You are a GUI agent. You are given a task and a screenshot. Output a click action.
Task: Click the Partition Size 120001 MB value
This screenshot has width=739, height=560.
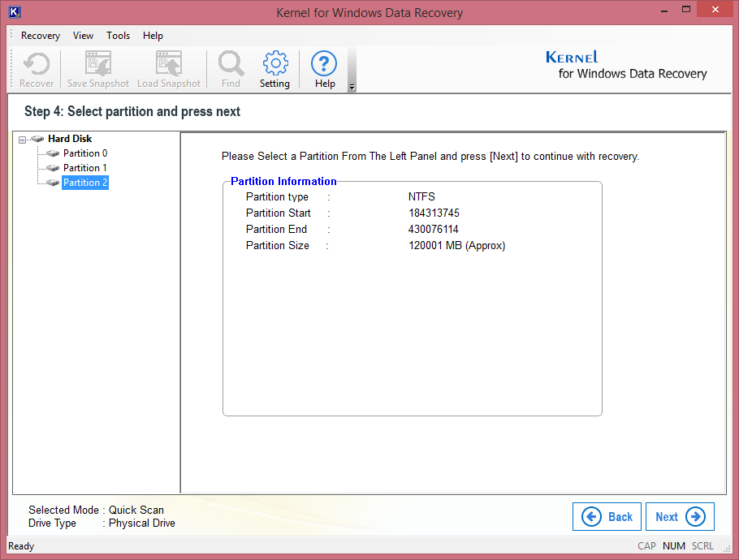click(x=456, y=246)
